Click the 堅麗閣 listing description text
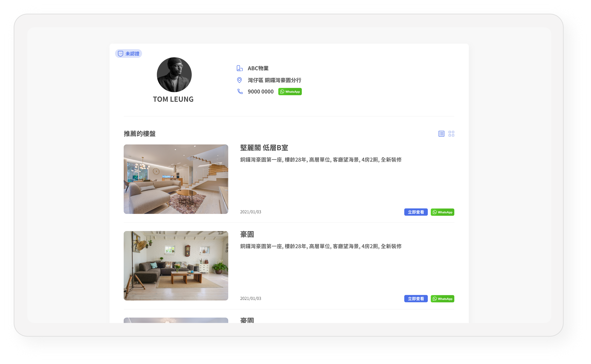The height and width of the screenshot is (364, 591). pyautogui.click(x=321, y=160)
